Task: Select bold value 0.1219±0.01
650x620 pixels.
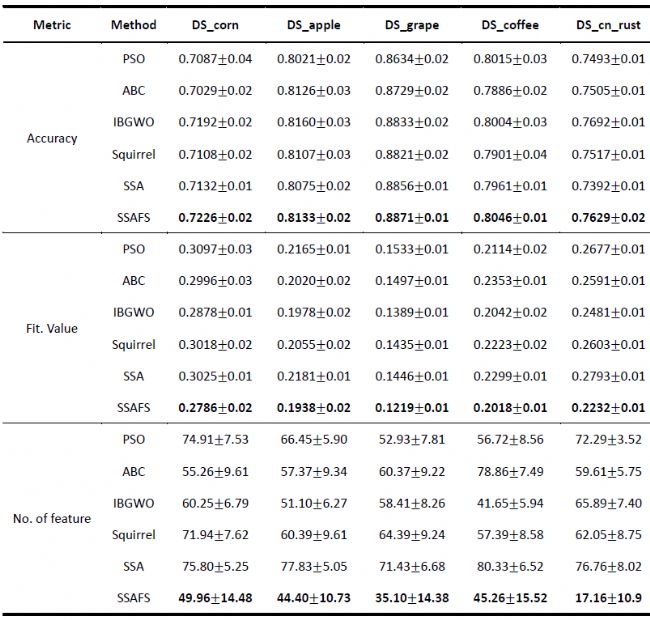Action: (x=413, y=407)
